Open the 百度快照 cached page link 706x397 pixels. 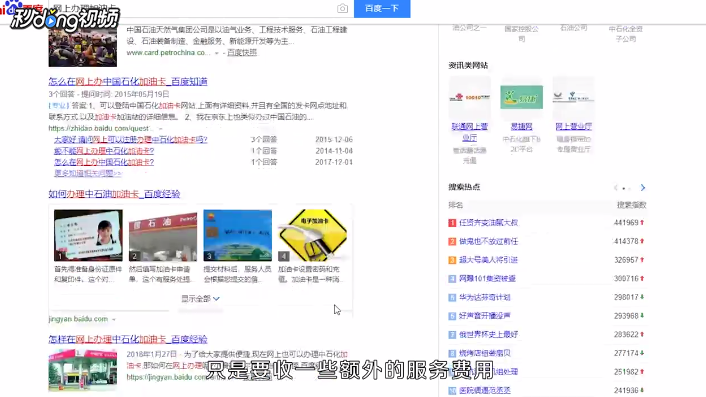coord(242,53)
